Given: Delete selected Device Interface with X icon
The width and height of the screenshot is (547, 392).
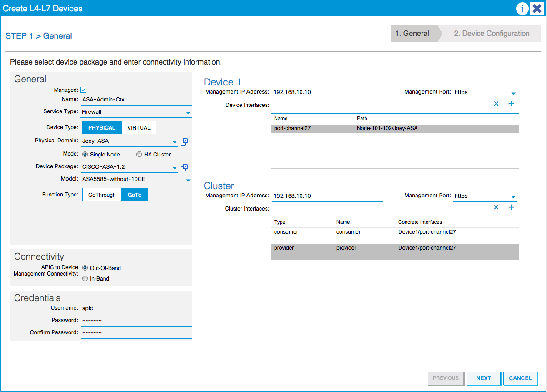Looking at the screenshot, I should (x=496, y=104).
